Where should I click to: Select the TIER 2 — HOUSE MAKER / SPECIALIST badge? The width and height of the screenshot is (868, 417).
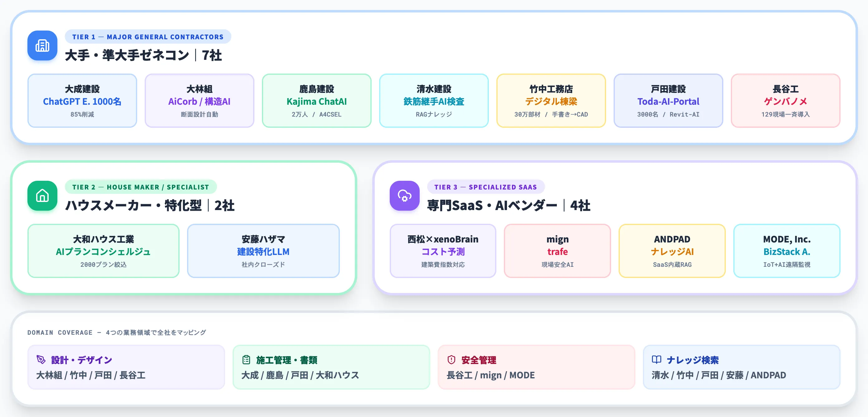coord(141,187)
